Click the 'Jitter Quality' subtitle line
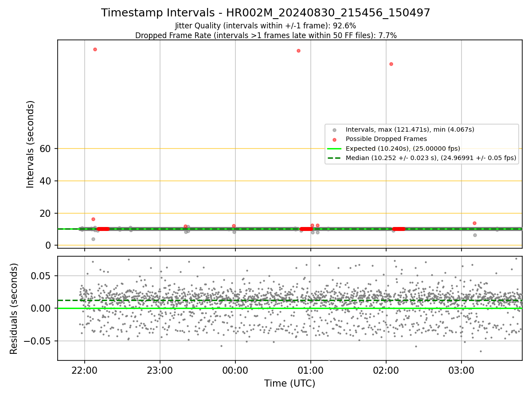532x399 pixels. point(266,26)
